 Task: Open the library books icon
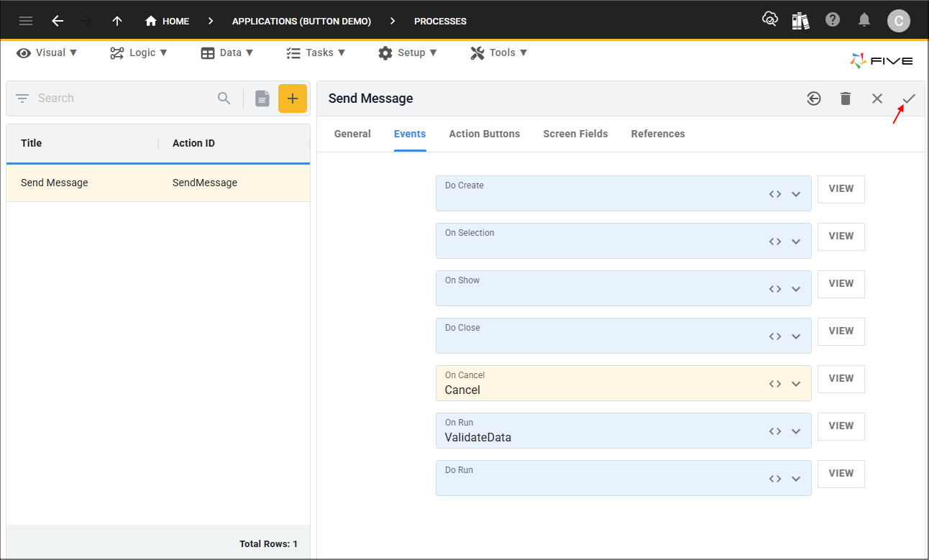[x=801, y=20]
